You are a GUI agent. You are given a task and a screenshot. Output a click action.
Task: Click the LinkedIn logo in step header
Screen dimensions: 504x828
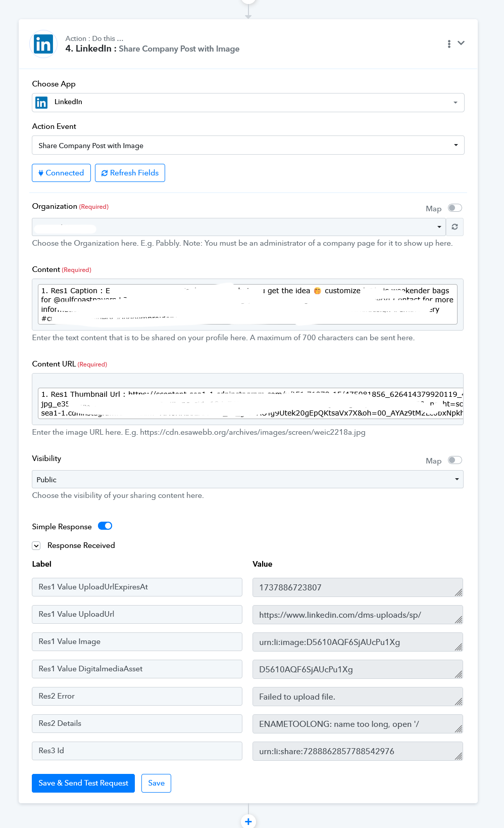(43, 44)
